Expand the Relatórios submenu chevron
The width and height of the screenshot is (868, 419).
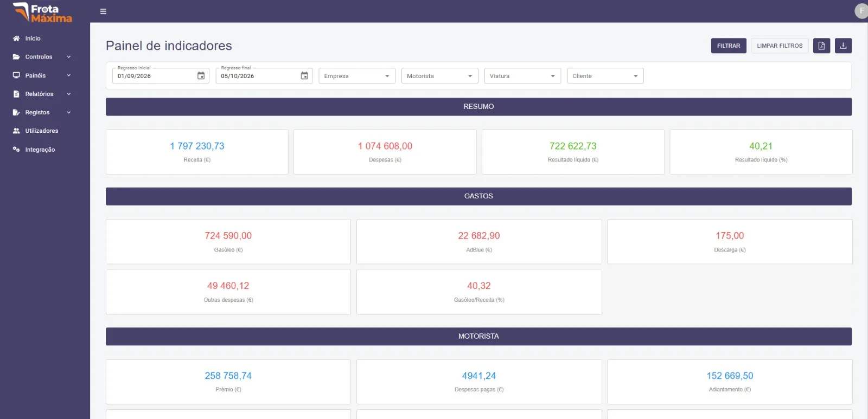pos(69,94)
